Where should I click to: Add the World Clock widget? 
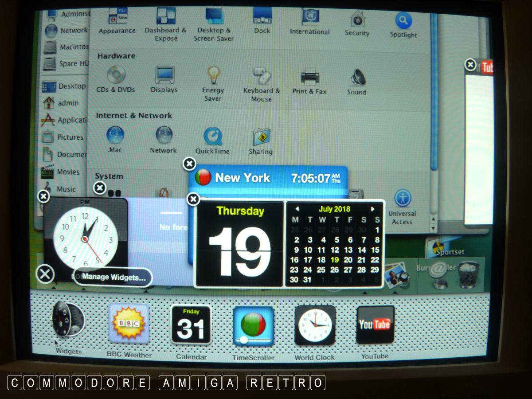point(315,325)
